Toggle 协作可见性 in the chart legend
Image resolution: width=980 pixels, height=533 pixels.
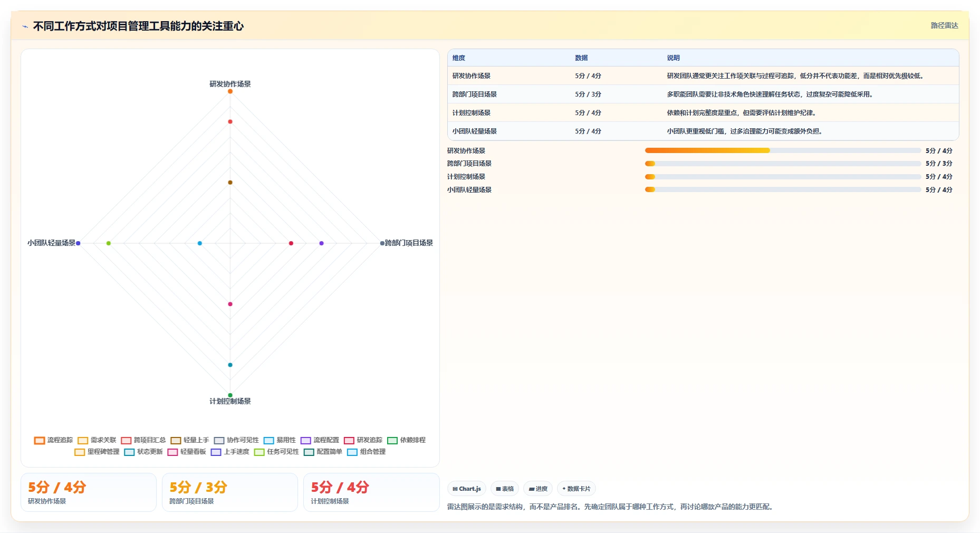236,440
